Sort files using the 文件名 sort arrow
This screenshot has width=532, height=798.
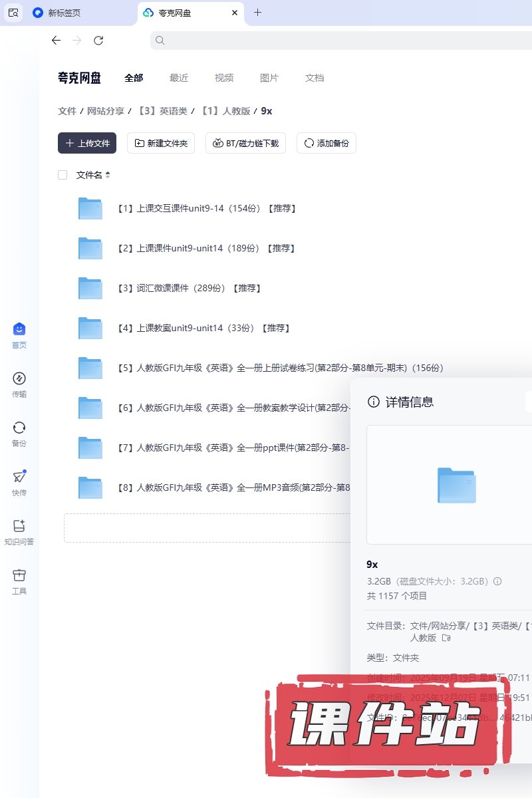tap(108, 175)
